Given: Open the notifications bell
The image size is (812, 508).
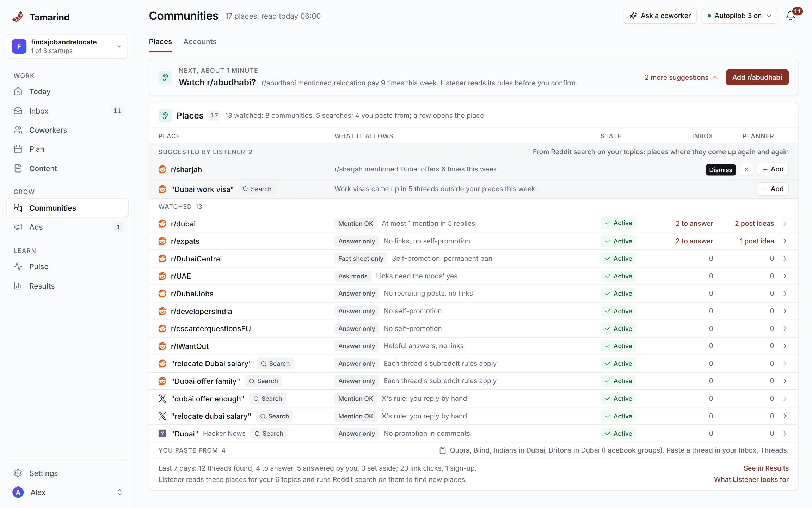Looking at the screenshot, I should tap(791, 16).
